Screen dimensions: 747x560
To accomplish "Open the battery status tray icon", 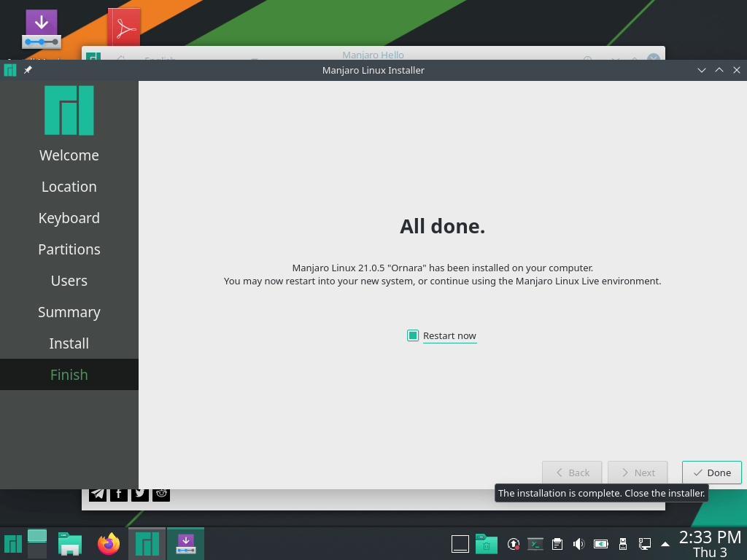I will [601, 544].
